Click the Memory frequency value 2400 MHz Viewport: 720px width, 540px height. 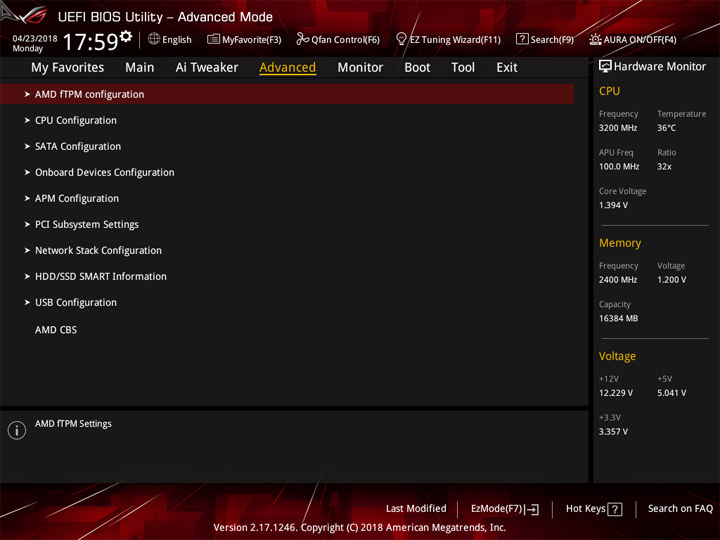pos(618,280)
